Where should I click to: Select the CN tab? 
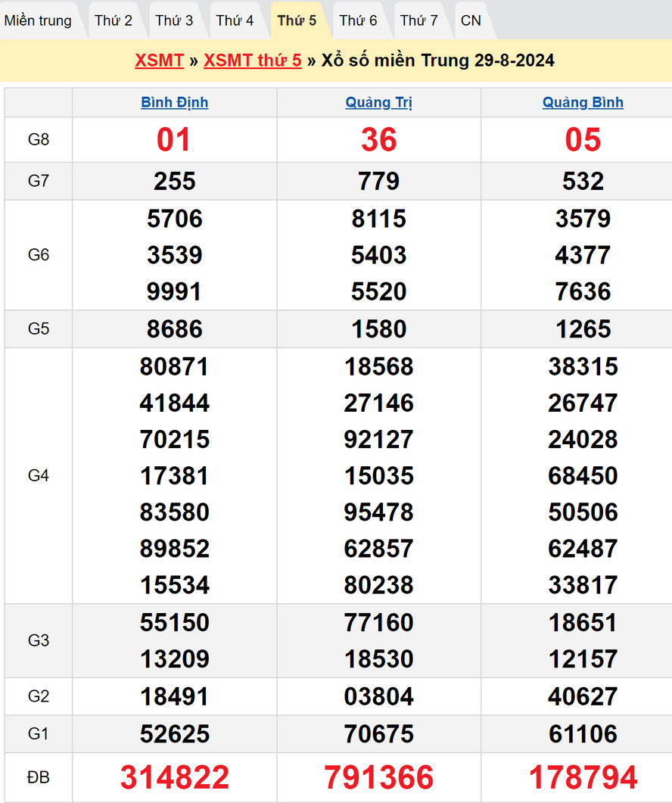click(x=471, y=20)
